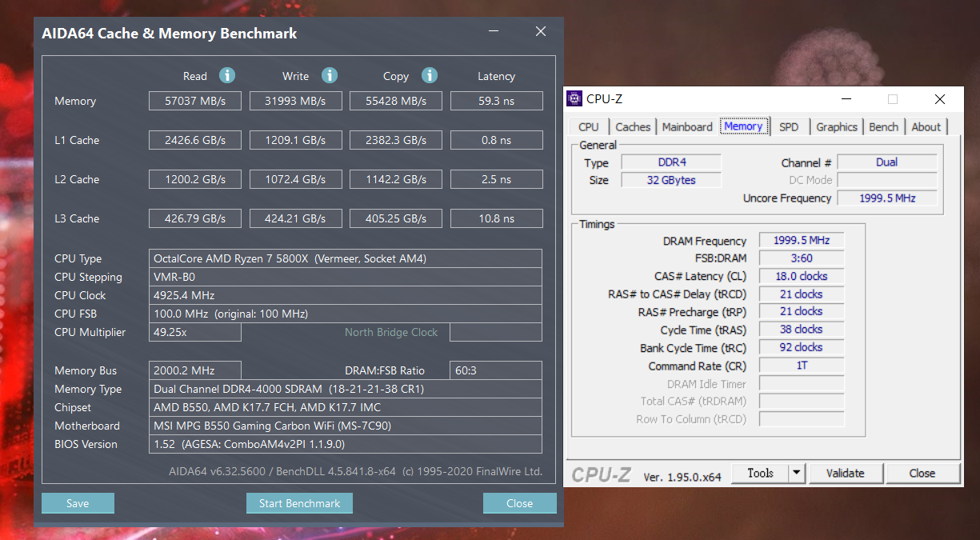Select the Mainboard tab in CPU-Z

click(x=687, y=126)
